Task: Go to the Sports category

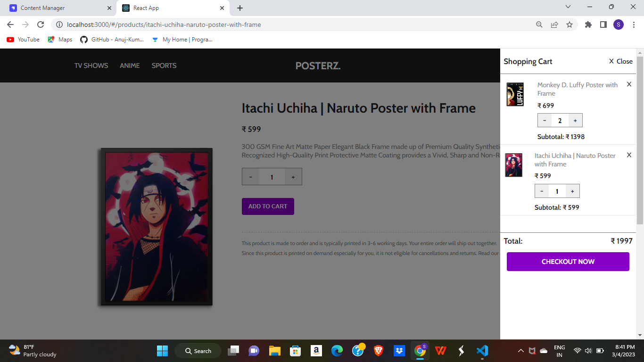Action: tap(164, 66)
